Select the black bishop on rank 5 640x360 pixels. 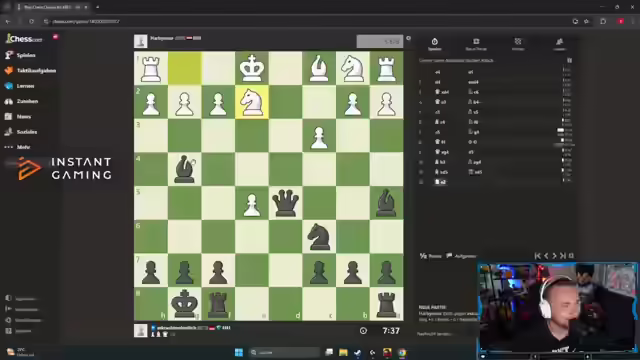(x=386, y=203)
